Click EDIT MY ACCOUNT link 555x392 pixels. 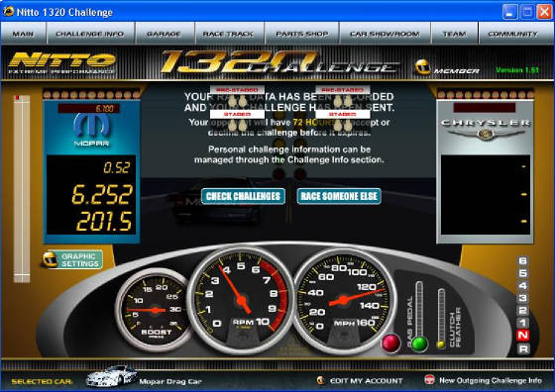(x=367, y=381)
